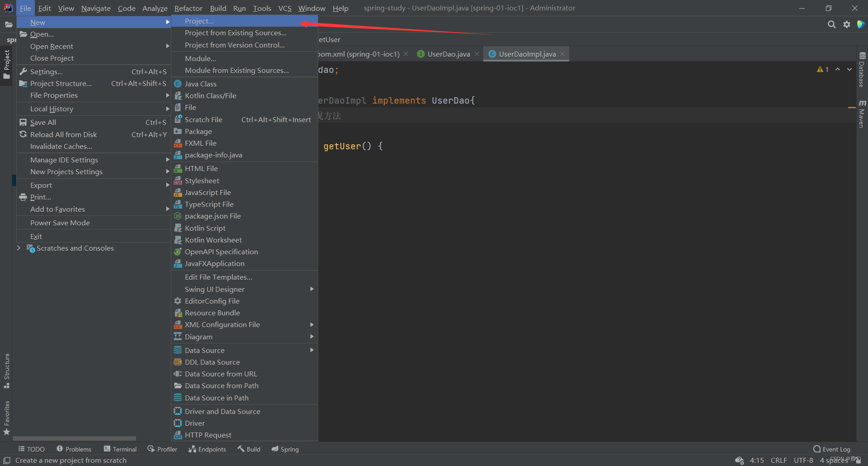
Task: Expand the Export submenu
Action: click(94, 185)
